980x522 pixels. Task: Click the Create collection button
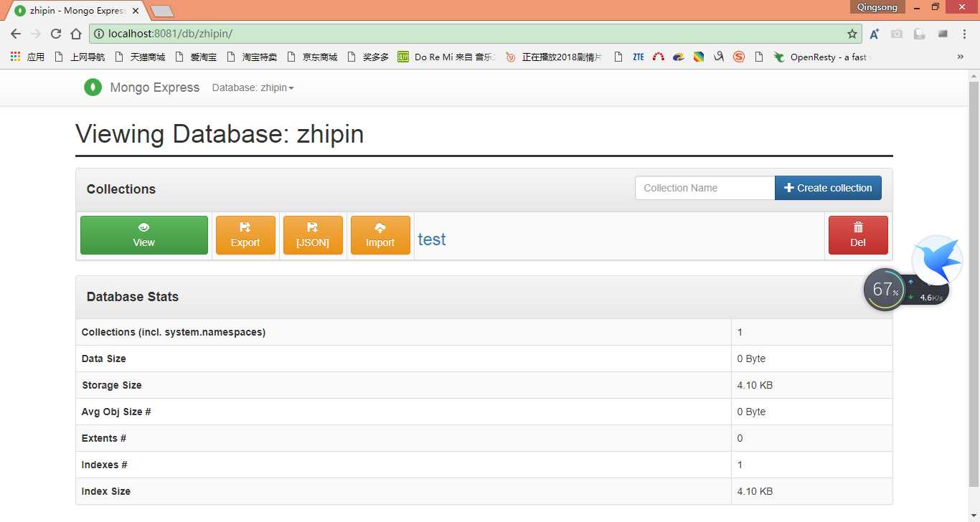coord(828,188)
